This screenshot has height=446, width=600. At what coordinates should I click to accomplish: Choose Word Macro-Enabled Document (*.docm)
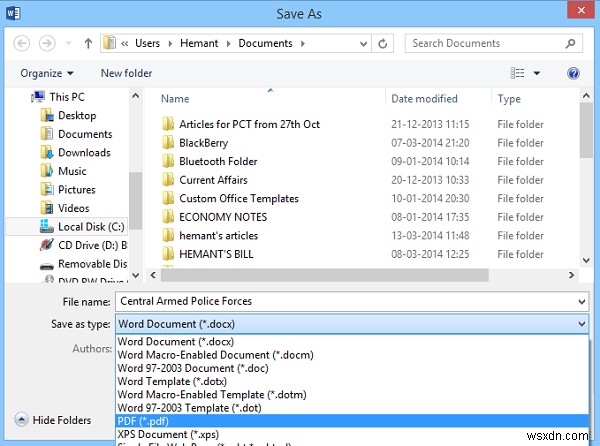[x=352, y=355]
